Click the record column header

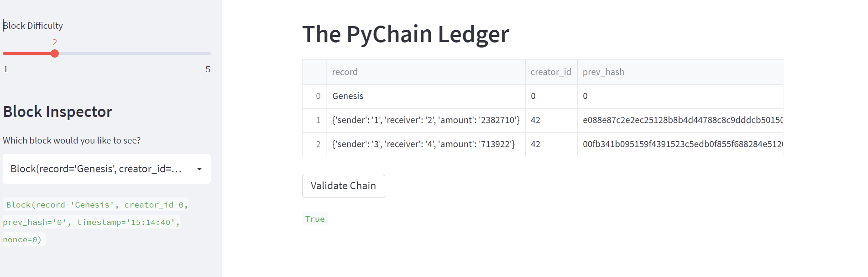tap(345, 72)
